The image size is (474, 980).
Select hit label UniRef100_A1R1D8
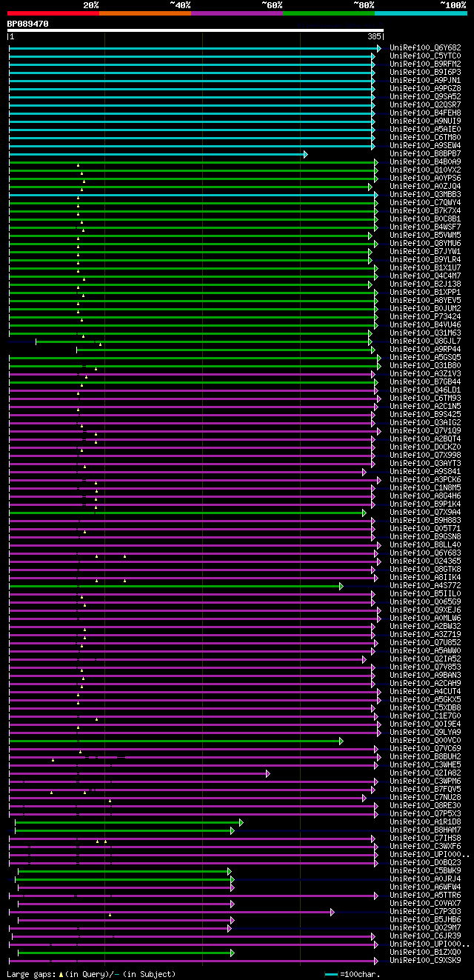[x=426, y=822]
